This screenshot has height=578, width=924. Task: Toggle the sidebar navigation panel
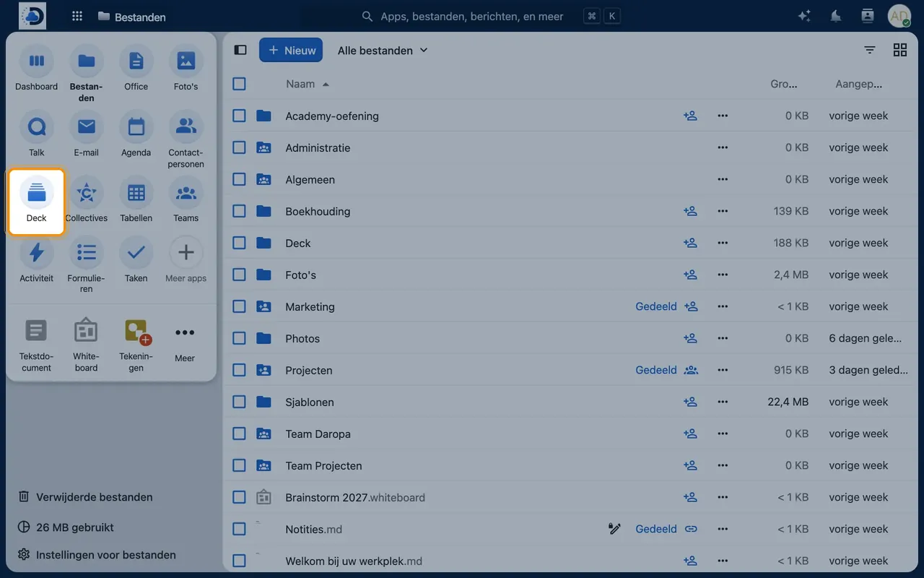pyautogui.click(x=240, y=50)
